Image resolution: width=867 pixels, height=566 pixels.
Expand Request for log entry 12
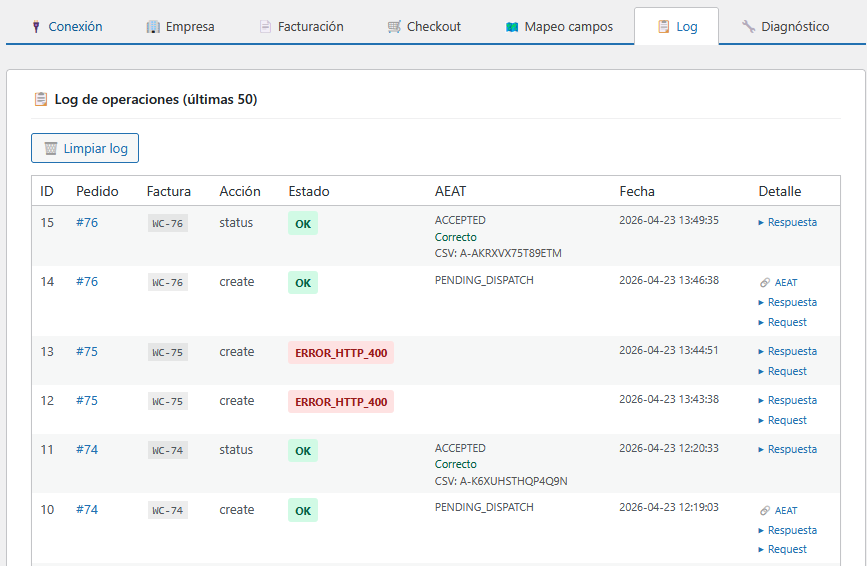[x=787, y=420]
